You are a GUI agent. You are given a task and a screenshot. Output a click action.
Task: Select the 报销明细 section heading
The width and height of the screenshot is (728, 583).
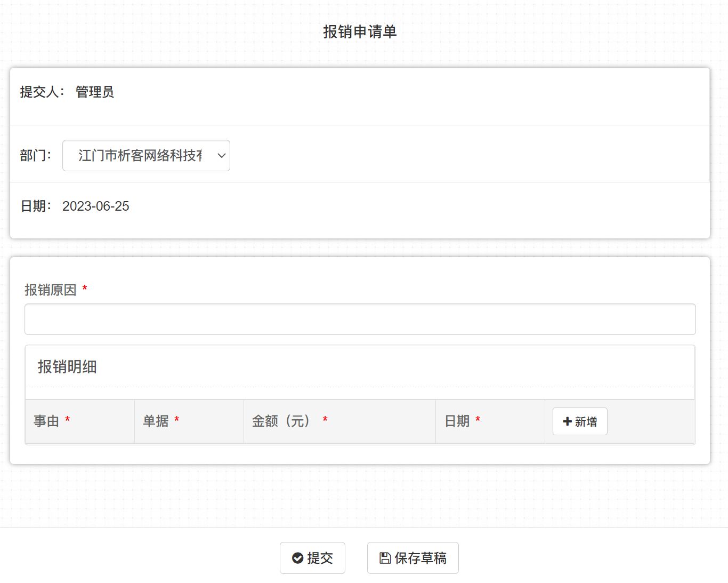tap(67, 367)
